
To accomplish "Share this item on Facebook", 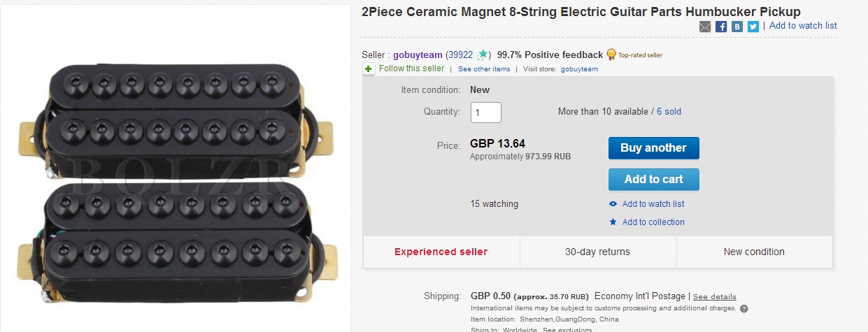I will tap(721, 27).
